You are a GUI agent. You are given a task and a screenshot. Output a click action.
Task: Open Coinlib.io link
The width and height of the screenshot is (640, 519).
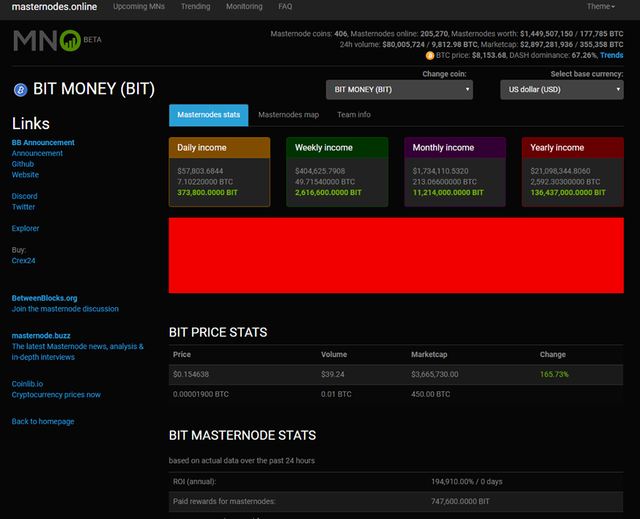point(27,384)
